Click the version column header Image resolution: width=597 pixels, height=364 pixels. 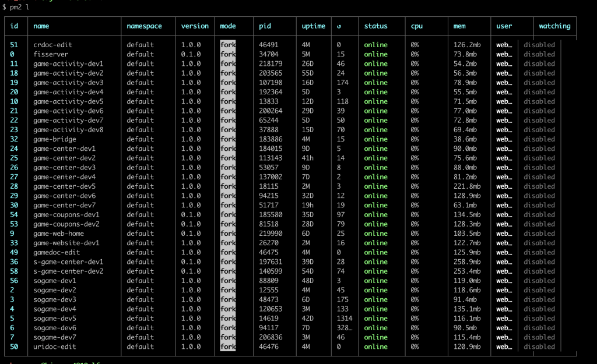click(x=195, y=26)
